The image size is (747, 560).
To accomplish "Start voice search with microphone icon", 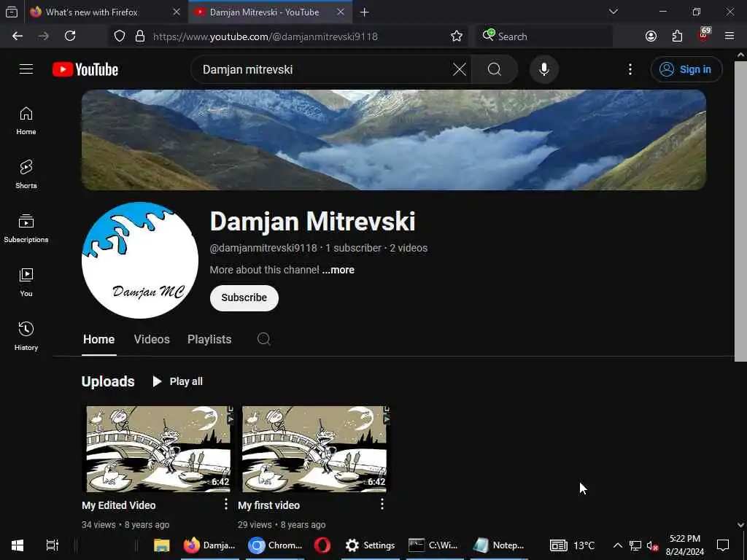I will pyautogui.click(x=544, y=69).
